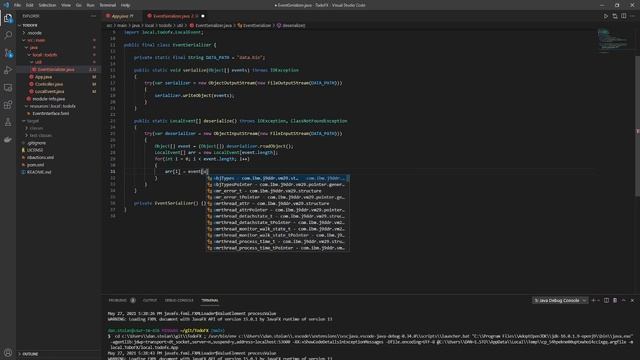Open the Go menu
Image resolution: width=640 pixels, height=360 pixels.
[78, 5]
